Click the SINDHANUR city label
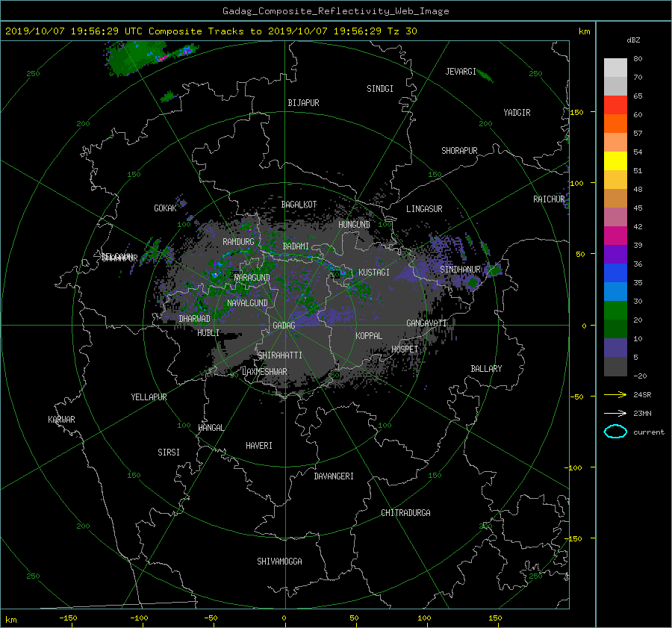 [x=460, y=270]
